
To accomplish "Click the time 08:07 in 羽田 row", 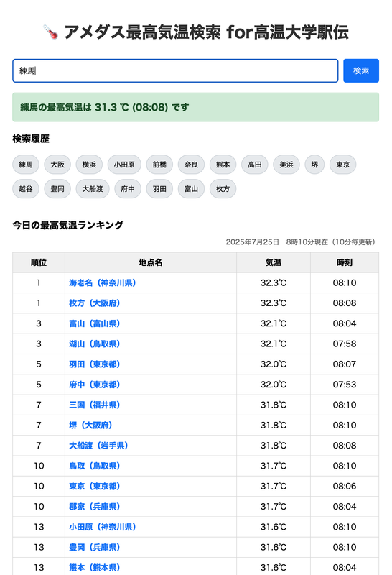I will coord(345,364).
